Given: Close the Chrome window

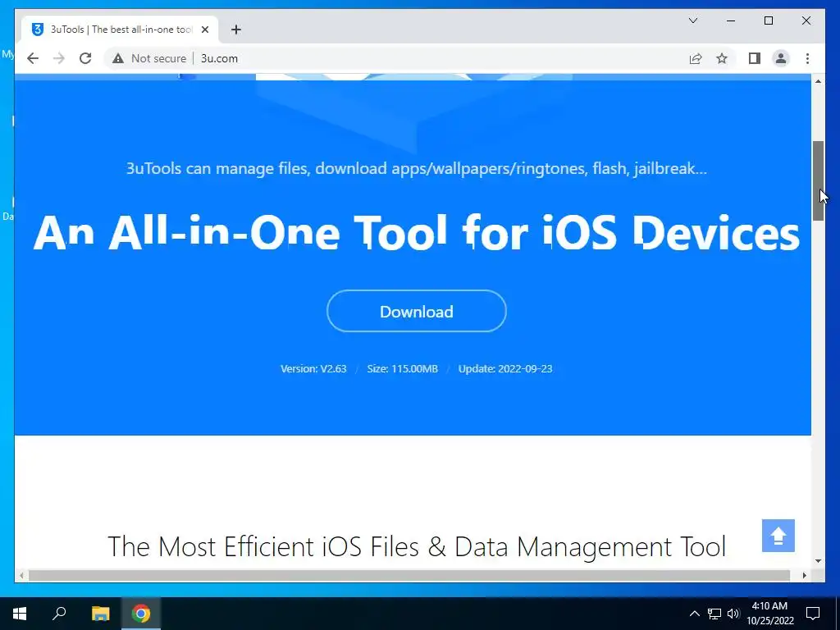Looking at the screenshot, I should [x=806, y=21].
